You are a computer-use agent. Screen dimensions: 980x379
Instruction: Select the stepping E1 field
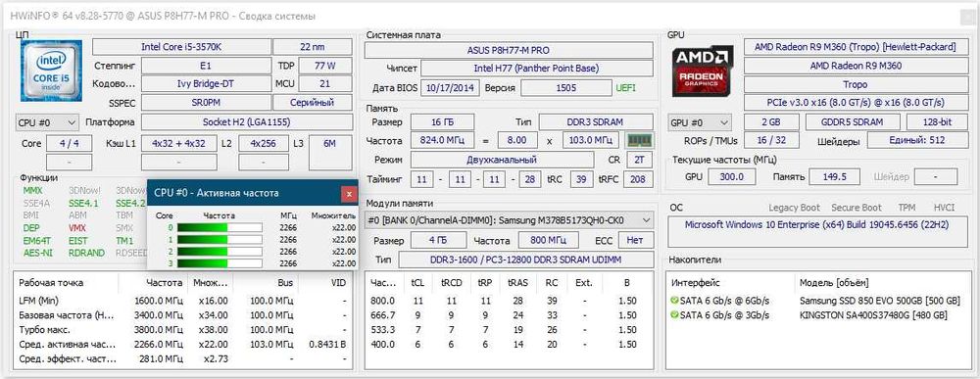pyautogui.click(x=206, y=66)
